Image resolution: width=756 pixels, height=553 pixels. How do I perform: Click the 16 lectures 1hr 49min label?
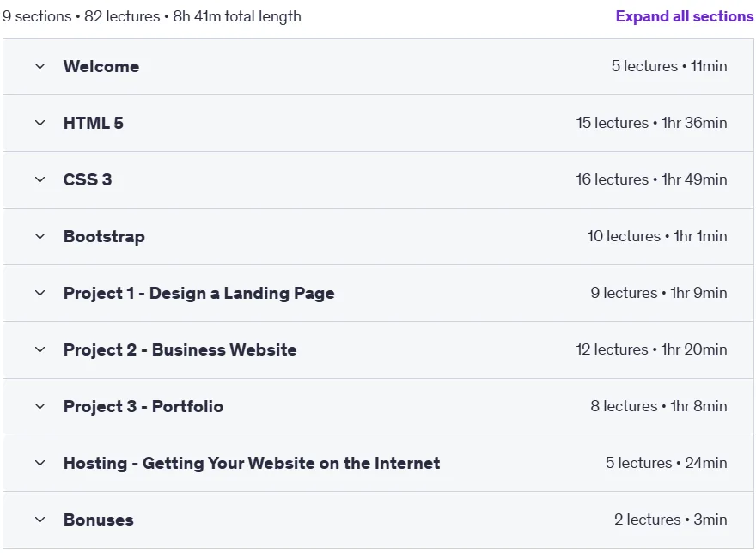pyautogui.click(x=651, y=179)
